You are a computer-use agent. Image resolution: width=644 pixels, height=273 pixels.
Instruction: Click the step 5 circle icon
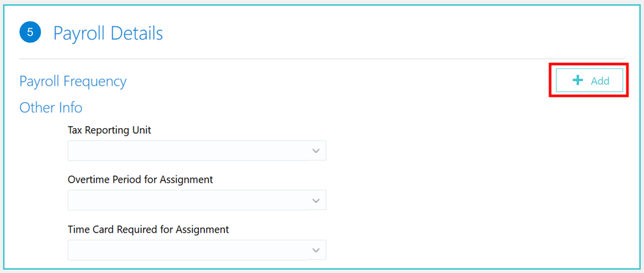(x=30, y=32)
